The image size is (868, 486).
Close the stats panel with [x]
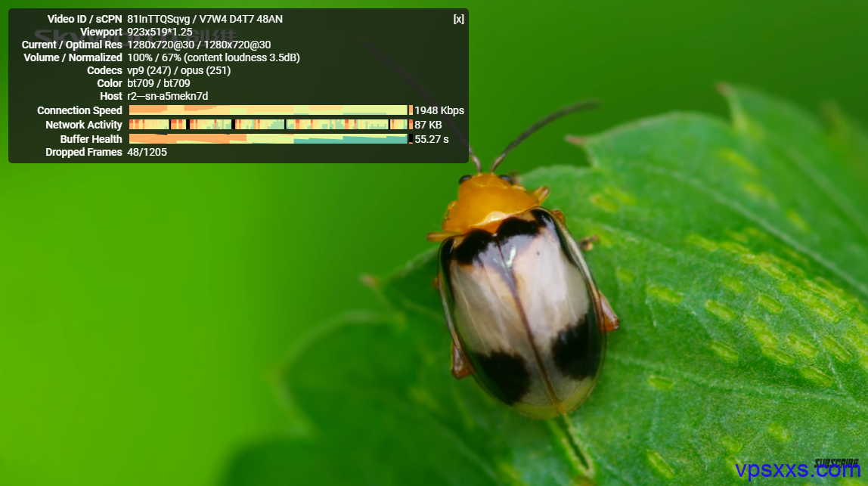click(458, 19)
